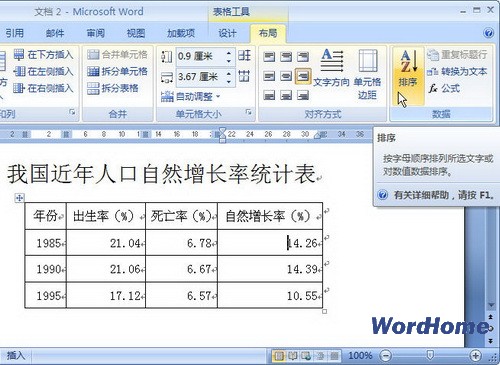This screenshot has width=500, height=365.
Task: Open the Design (设计) tab
Action: click(x=227, y=33)
